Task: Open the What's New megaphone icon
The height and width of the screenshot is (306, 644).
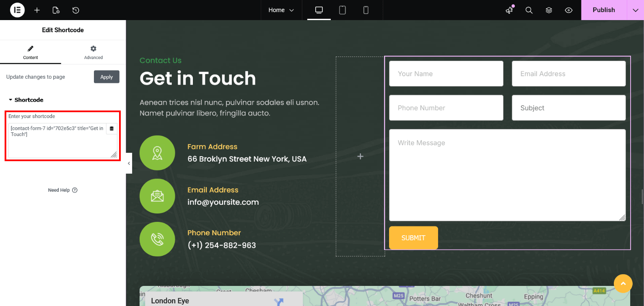Action: click(x=509, y=10)
